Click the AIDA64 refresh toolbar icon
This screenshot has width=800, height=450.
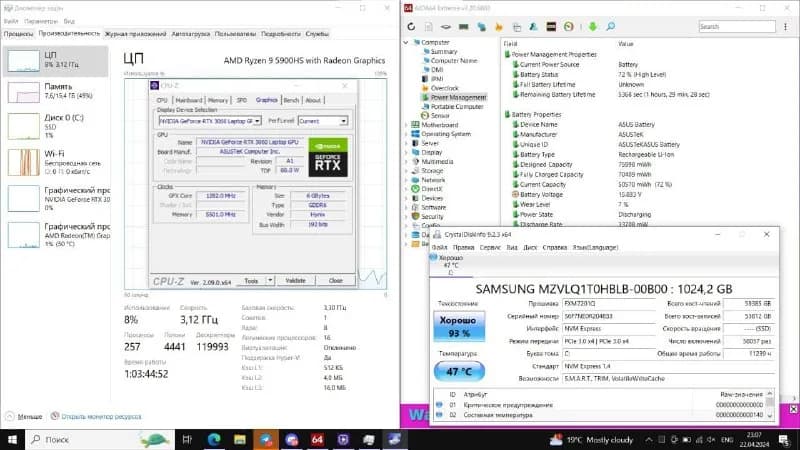(x=411, y=27)
